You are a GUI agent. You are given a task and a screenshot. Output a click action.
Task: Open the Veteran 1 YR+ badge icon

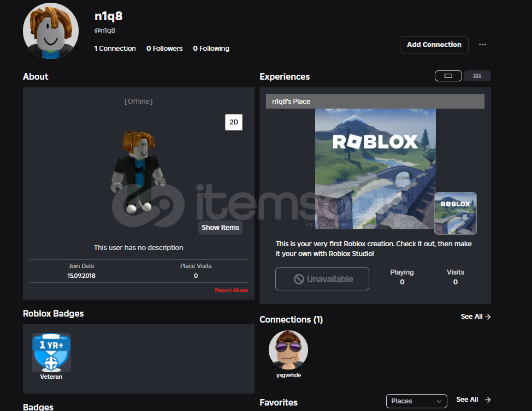tap(51, 353)
